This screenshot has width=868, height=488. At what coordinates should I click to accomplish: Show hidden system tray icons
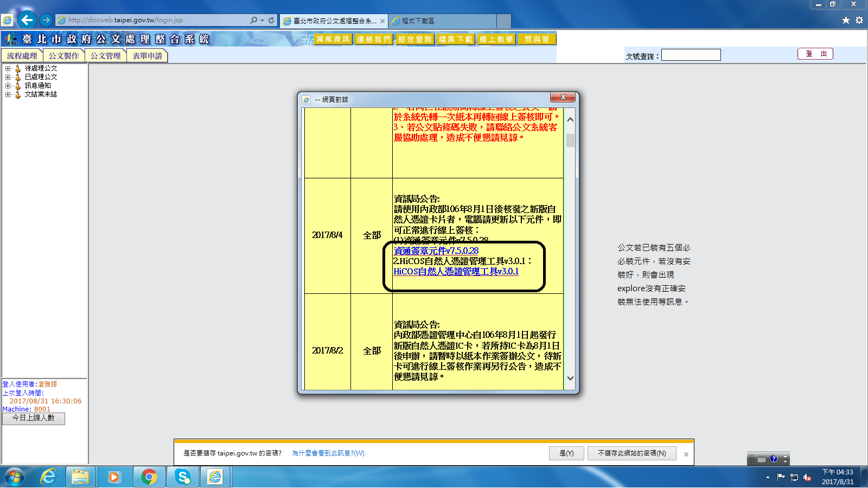coord(768,477)
